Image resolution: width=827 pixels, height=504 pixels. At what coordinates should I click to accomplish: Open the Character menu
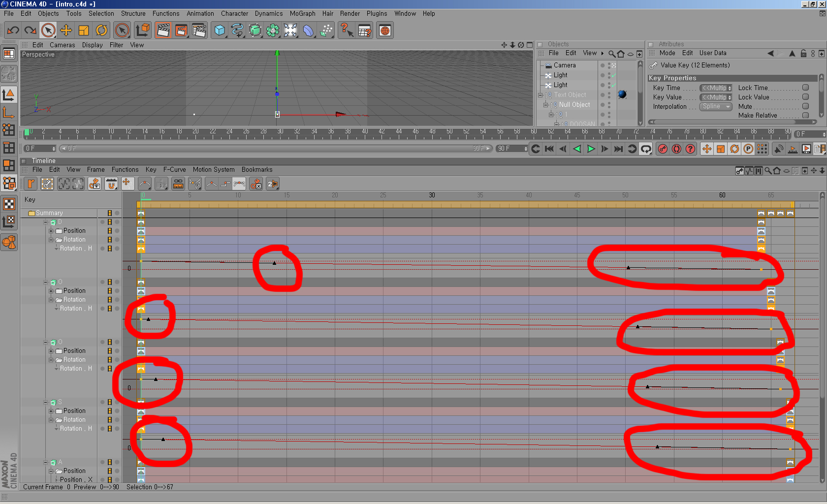pos(234,14)
